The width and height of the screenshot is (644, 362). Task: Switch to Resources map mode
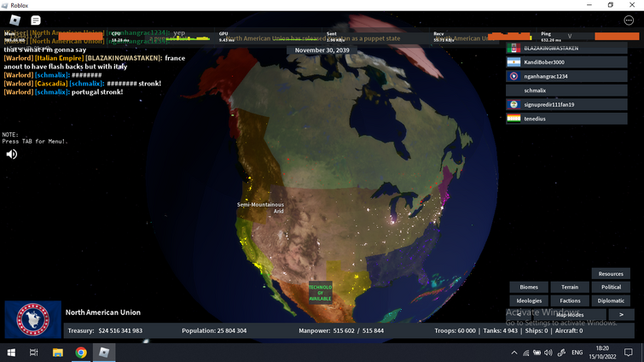click(x=611, y=274)
